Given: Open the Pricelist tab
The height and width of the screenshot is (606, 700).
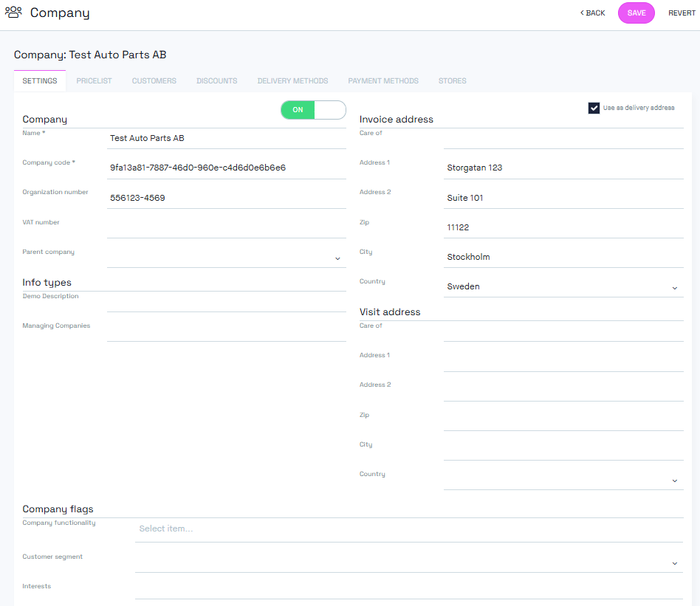Looking at the screenshot, I should tap(94, 81).
